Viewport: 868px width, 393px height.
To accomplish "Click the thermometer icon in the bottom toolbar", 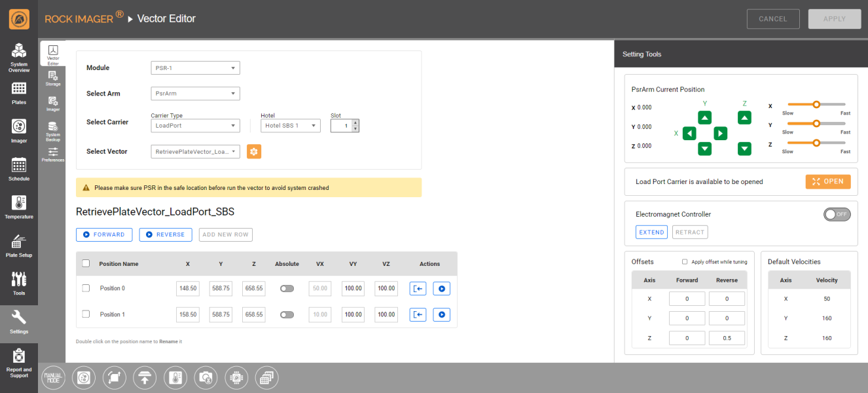I will (x=175, y=377).
